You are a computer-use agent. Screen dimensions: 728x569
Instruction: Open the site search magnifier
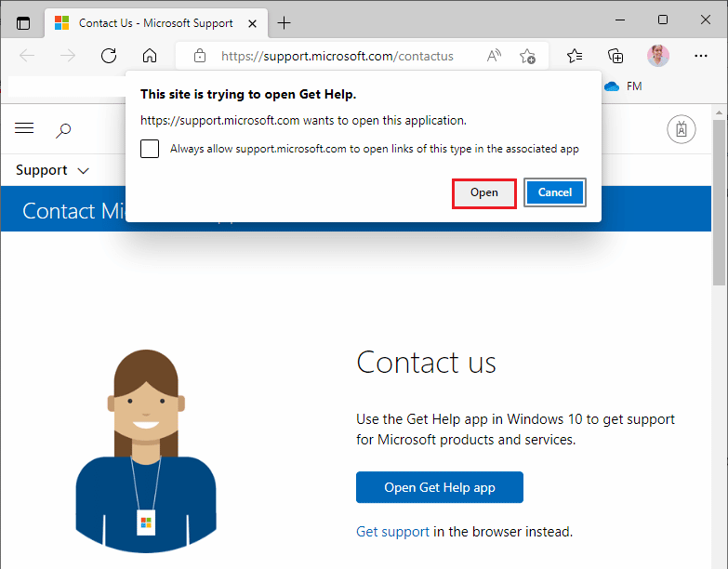pos(63,130)
